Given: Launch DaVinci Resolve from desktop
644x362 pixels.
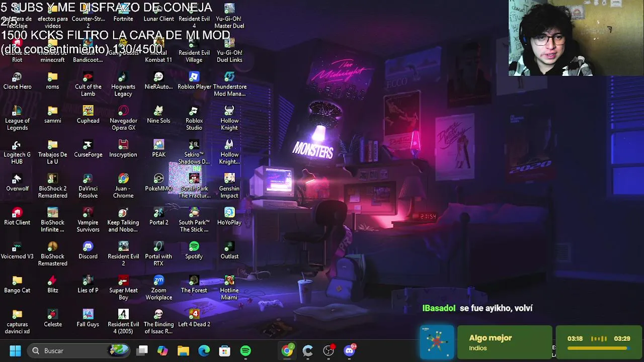Looking at the screenshot, I should point(88,186).
